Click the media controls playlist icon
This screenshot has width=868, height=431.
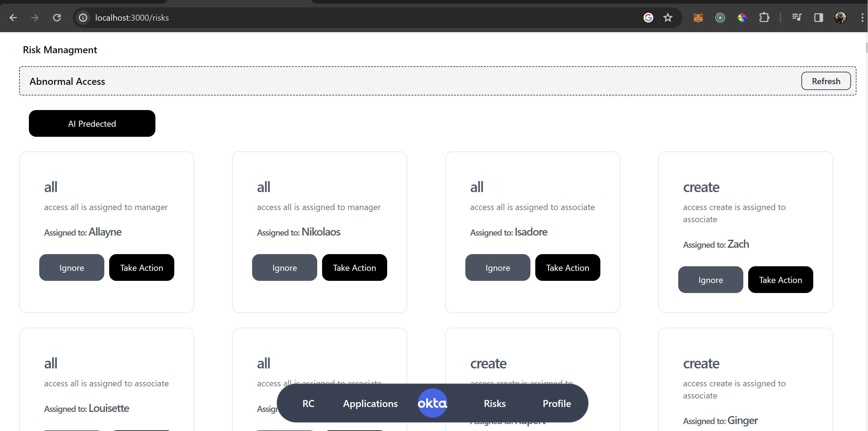(797, 18)
